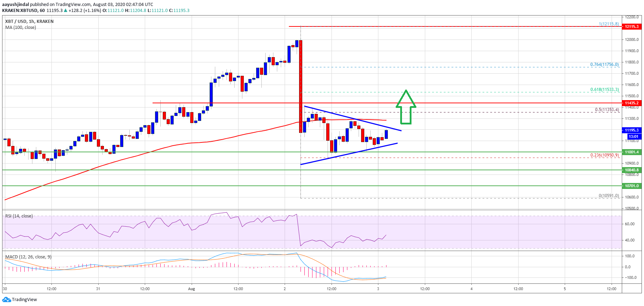This screenshot has height=306, width=644.
Task: Click the date 4 on the time axis
Action: coord(471,289)
